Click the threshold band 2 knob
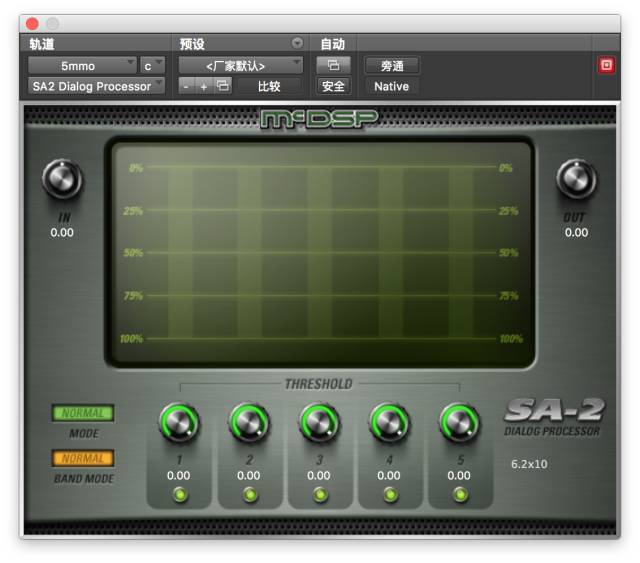The image size is (640, 563). click(x=249, y=423)
